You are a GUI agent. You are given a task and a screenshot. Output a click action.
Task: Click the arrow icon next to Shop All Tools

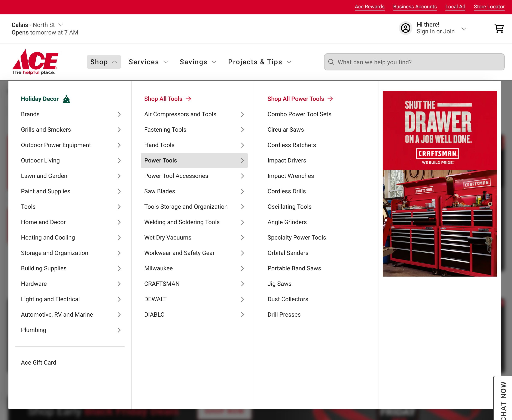(188, 99)
